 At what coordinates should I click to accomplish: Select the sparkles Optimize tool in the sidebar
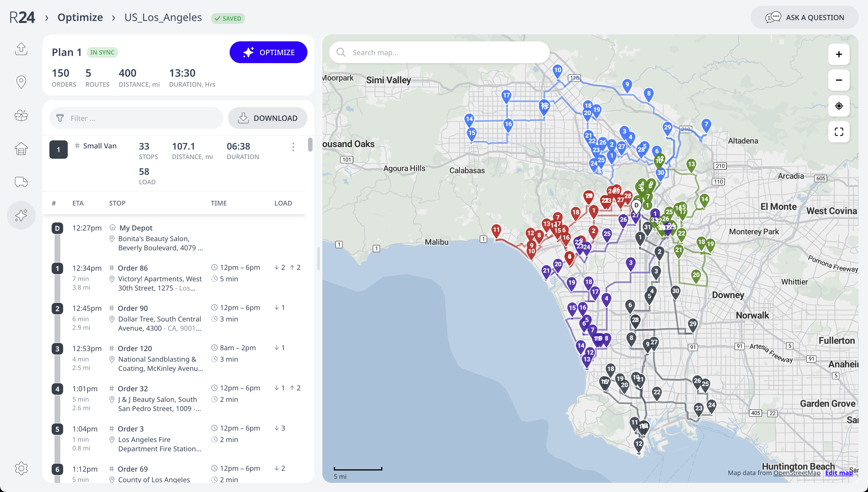[21, 215]
